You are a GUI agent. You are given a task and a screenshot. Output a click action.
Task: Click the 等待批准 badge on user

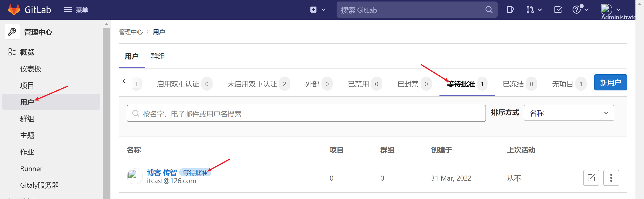click(x=195, y=173)
